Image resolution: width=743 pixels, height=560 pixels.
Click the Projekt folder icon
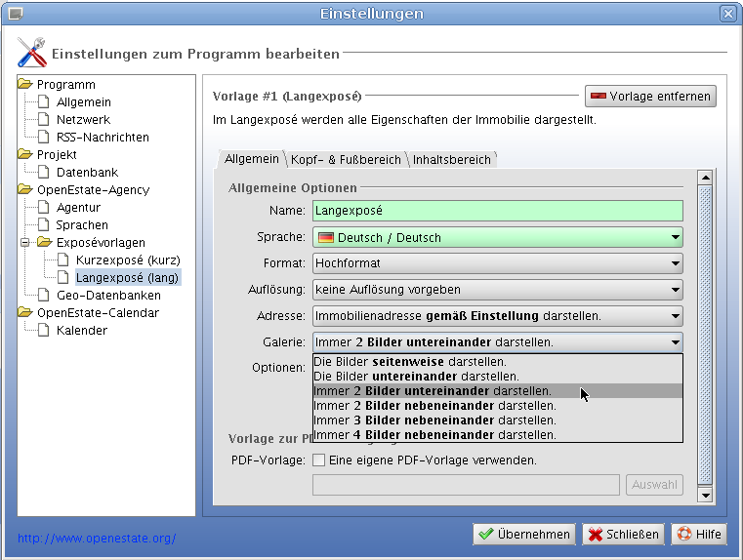point(25,155)
